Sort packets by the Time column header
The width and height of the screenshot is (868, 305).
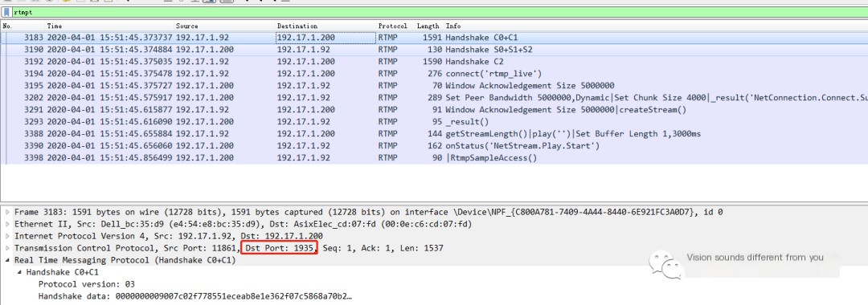[55, 26]
